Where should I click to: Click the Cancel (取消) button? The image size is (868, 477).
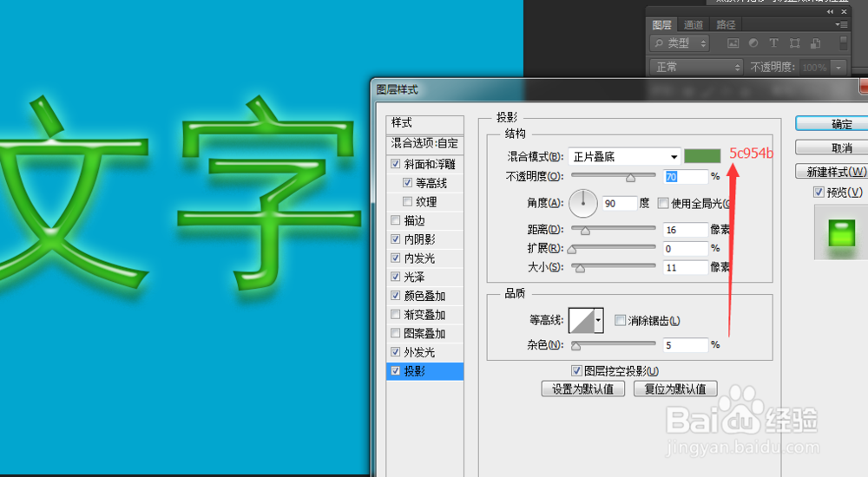832,147
